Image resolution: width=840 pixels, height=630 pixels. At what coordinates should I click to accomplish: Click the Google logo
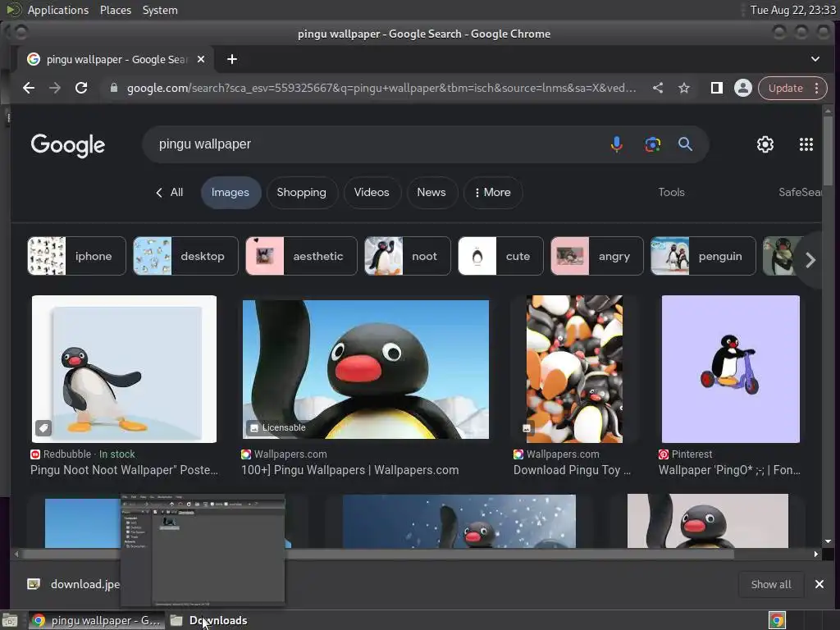tap(68, 144)
